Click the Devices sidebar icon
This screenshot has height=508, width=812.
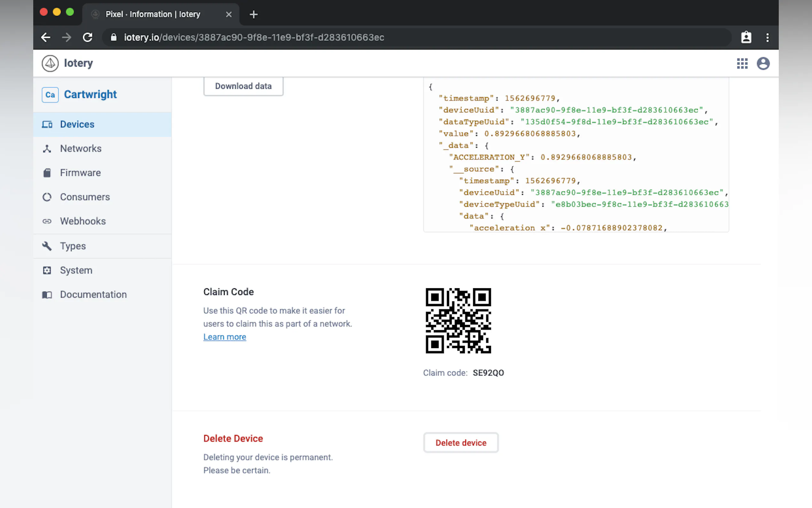pos(47,124)
